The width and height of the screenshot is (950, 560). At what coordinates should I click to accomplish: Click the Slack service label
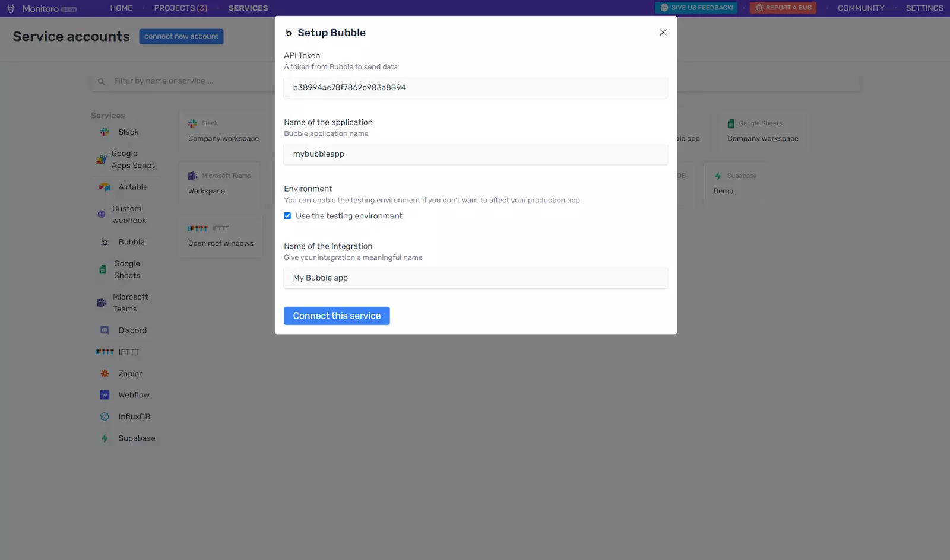(128, 132)
